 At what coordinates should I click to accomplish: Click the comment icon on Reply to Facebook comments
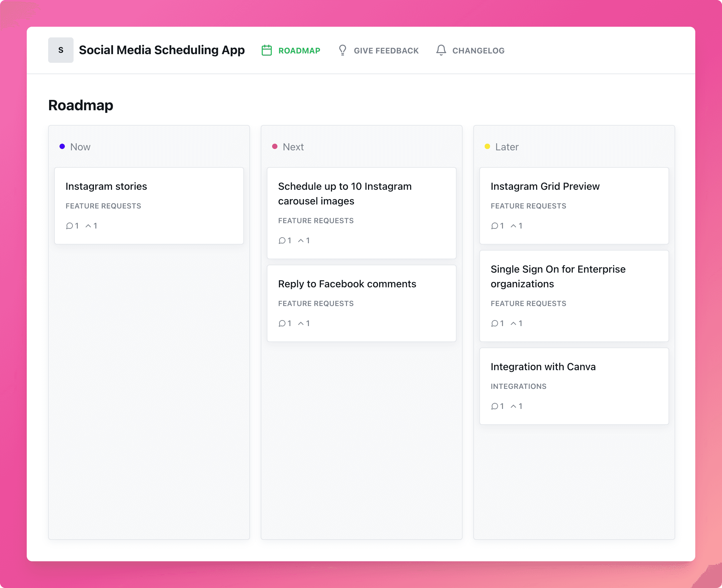(282, 323)
